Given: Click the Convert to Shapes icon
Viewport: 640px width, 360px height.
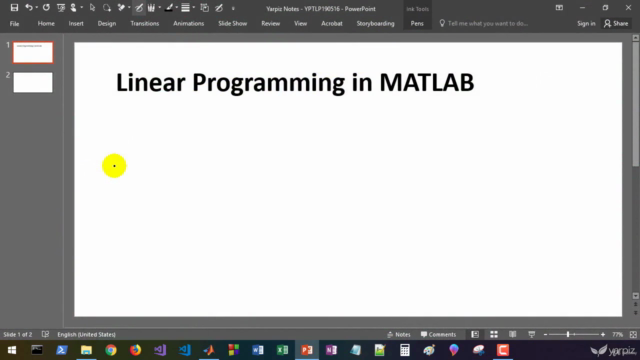Looking at the screenshot, I should (x=204, y=8).
